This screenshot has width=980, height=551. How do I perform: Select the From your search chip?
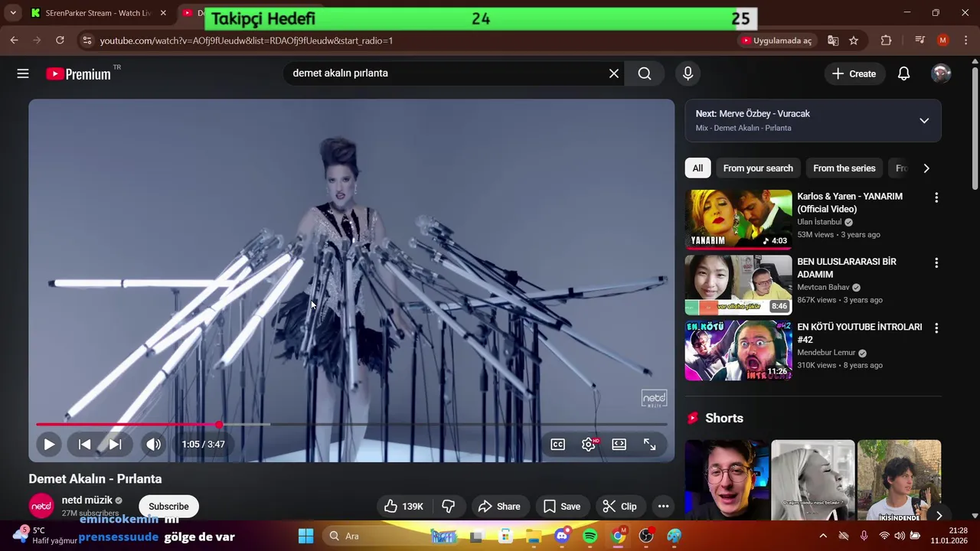click(758, 168)
